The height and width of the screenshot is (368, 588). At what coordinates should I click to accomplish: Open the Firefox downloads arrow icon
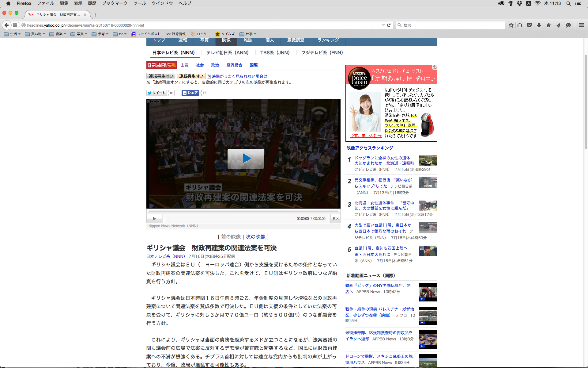click(x=539, y=25)
